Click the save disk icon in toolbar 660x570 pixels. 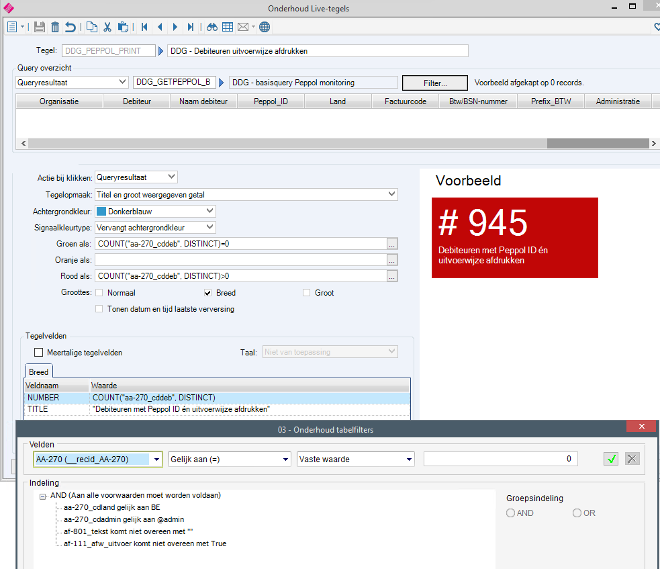click(x=40, y=27)
